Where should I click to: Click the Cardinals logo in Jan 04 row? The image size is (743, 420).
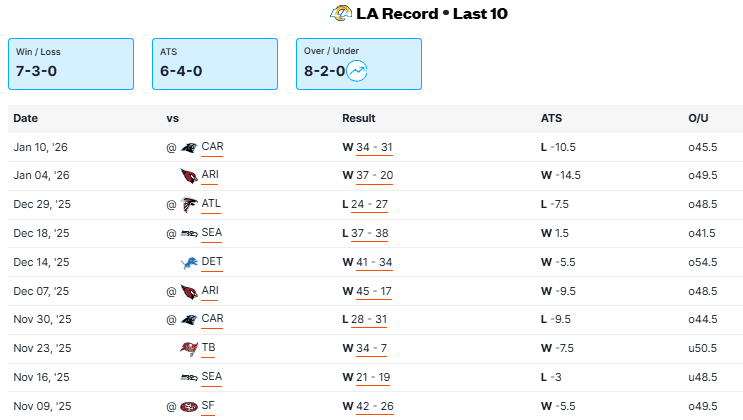point(188,176)
